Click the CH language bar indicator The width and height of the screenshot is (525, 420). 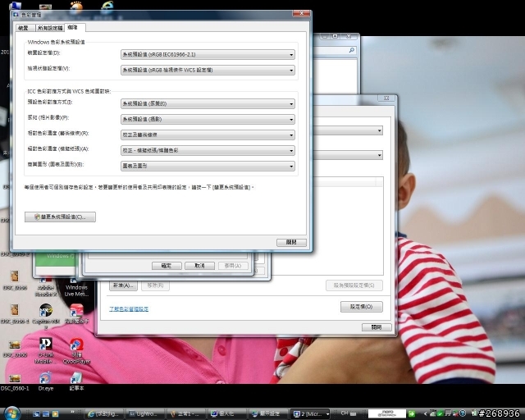pyautogui.click(x=345, y=413)
